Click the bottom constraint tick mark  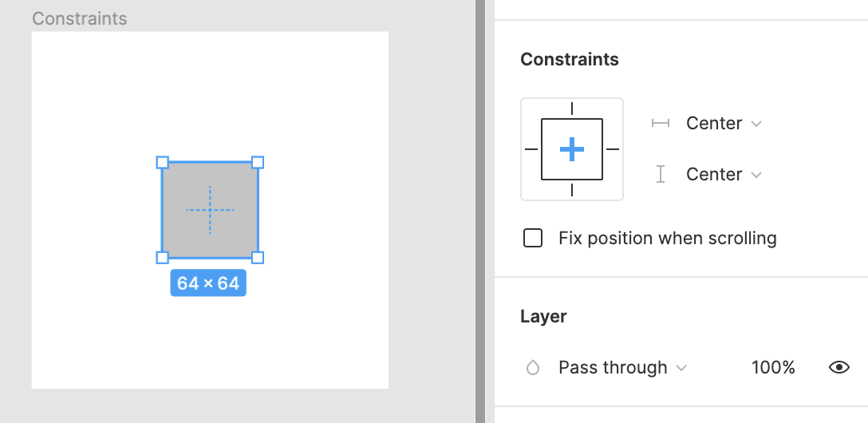click(572, 190)
